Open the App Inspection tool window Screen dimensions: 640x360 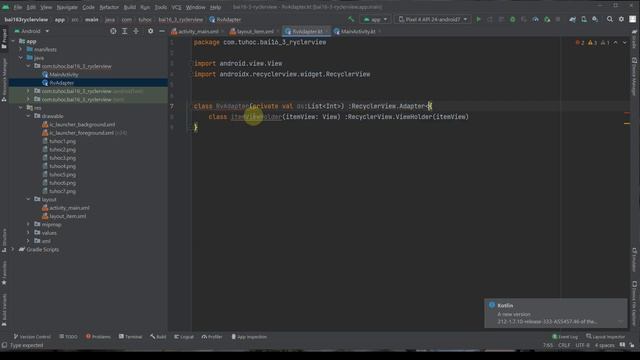pyautogui.click(x=249, y=337)
